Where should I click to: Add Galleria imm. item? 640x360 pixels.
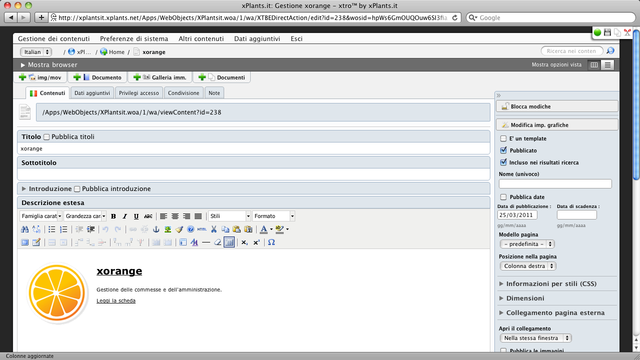point(161,78)
